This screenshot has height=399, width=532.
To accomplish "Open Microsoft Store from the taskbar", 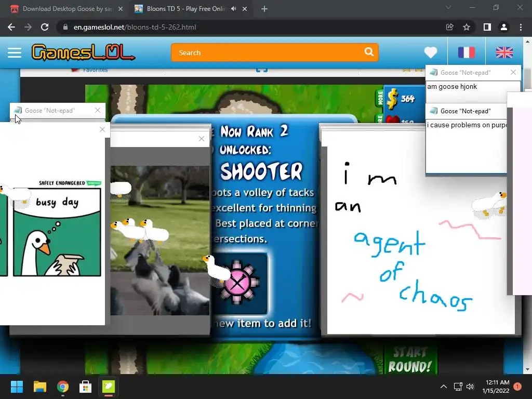I will [86, 387].
